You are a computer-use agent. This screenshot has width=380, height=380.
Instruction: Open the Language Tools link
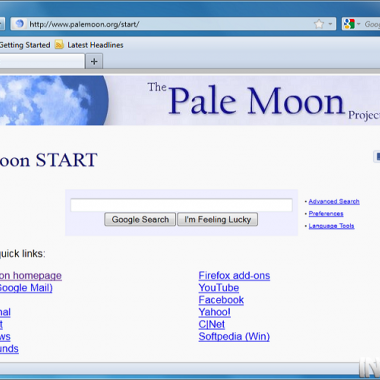tap(331, 226)
